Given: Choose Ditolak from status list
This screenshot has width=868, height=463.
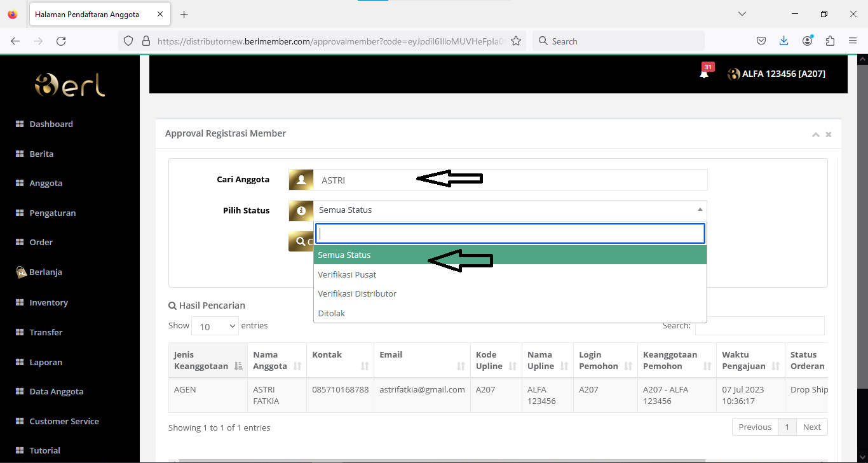Looking at the screenshot, I should pyautogui.click(x=332, y=313).
